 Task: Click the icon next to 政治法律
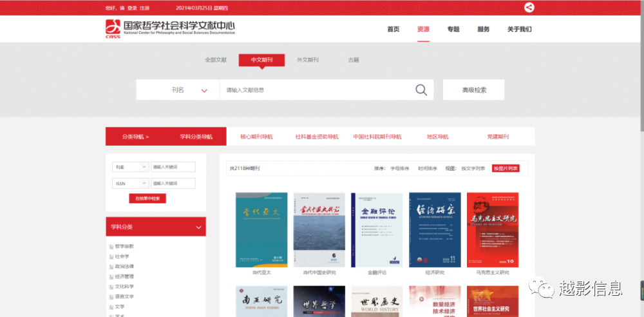[111, 267]
